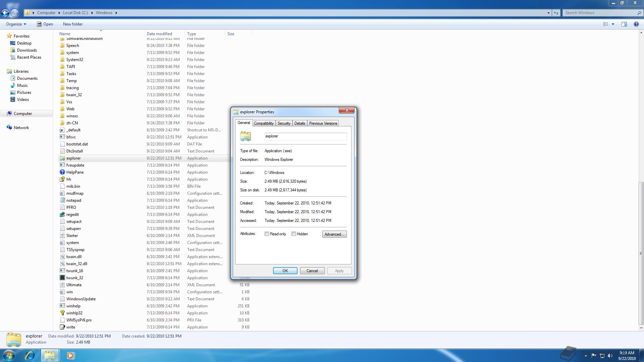Select the hh application icon
Image resolution: width=644 pixels, height=362 pixels.
click(62, 179)
